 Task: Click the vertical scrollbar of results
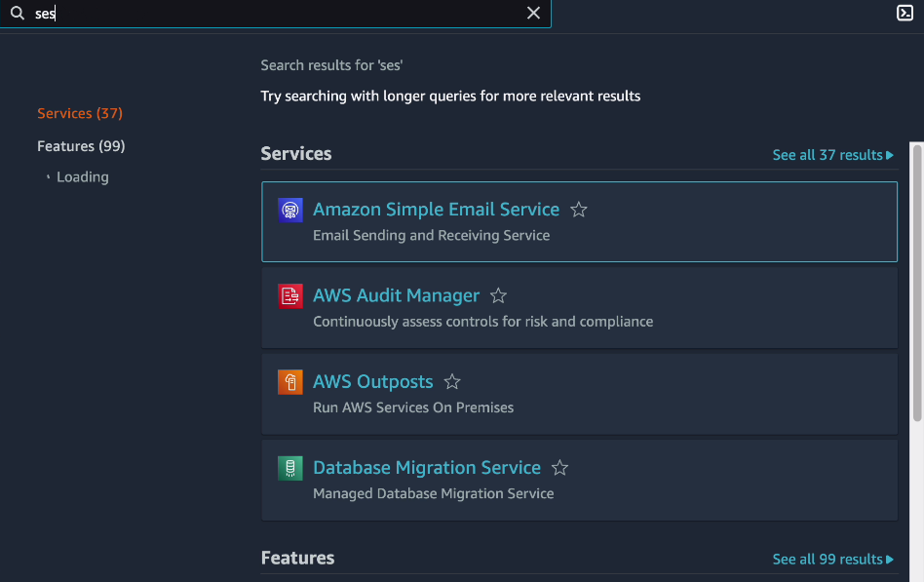(x=916, y=283)
